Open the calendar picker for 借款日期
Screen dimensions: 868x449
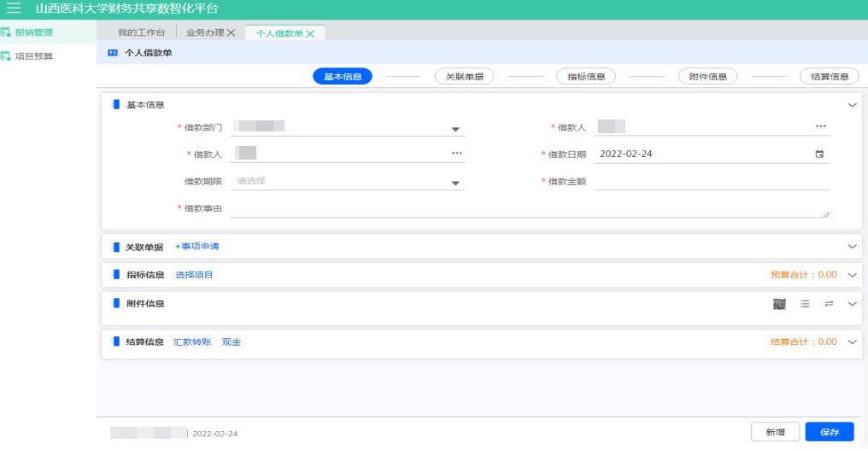point(819,155)
